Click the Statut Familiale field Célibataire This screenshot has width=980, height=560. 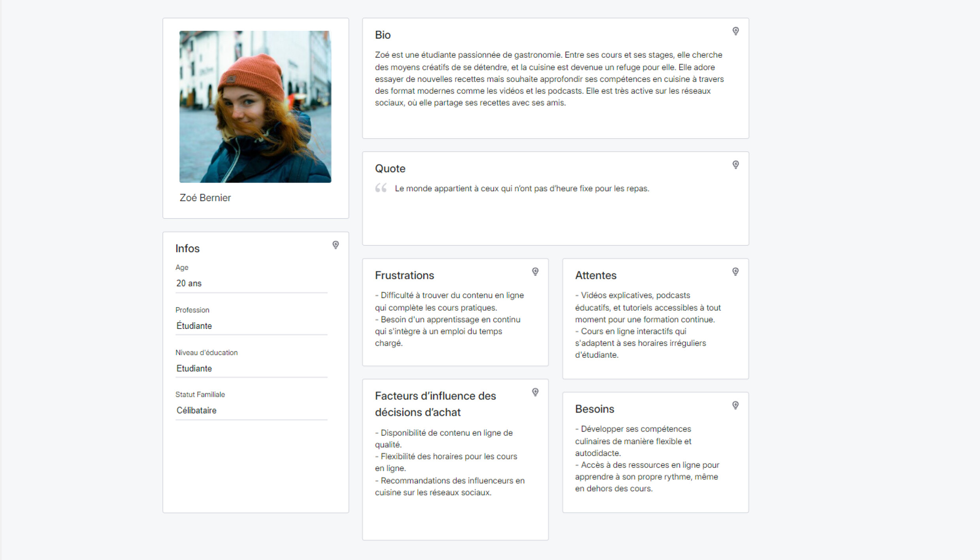click(251, 410)
